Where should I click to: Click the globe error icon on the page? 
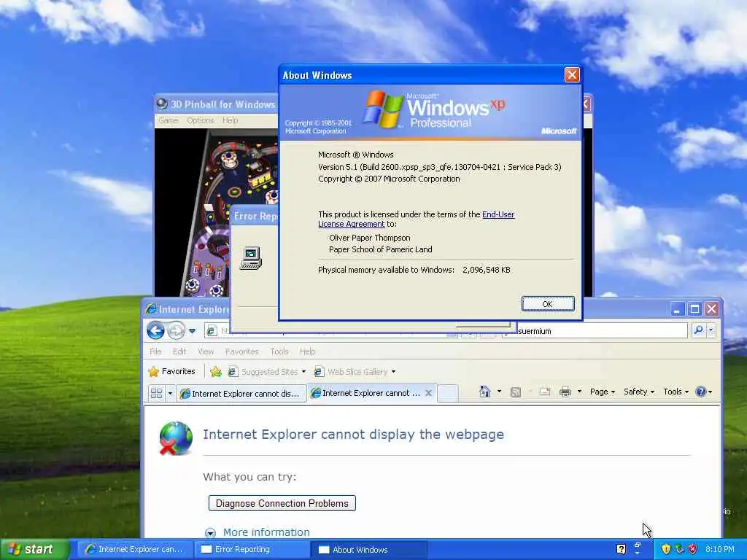(176, 438)
